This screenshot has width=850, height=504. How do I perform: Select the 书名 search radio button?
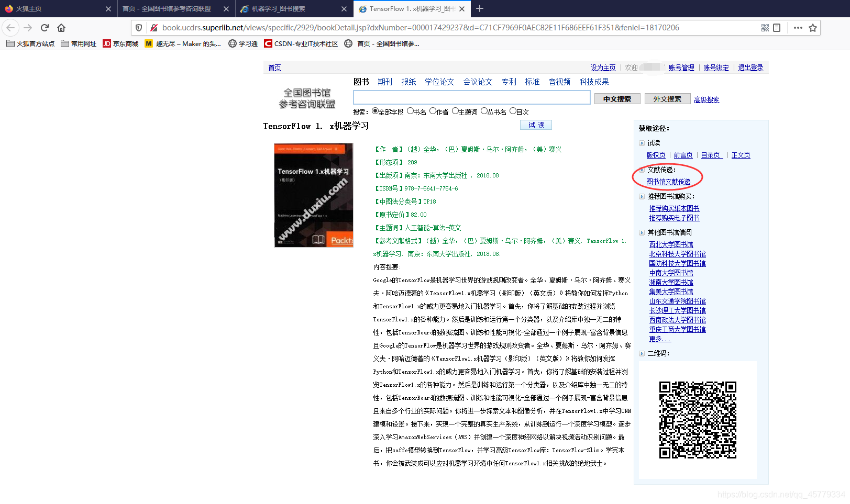point(410,111)
